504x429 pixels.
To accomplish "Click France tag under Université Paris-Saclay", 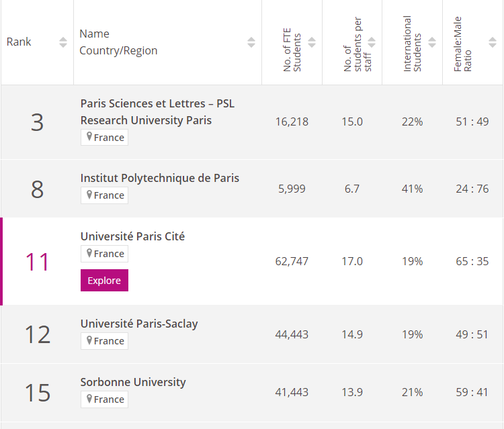I will click(108, 341).
